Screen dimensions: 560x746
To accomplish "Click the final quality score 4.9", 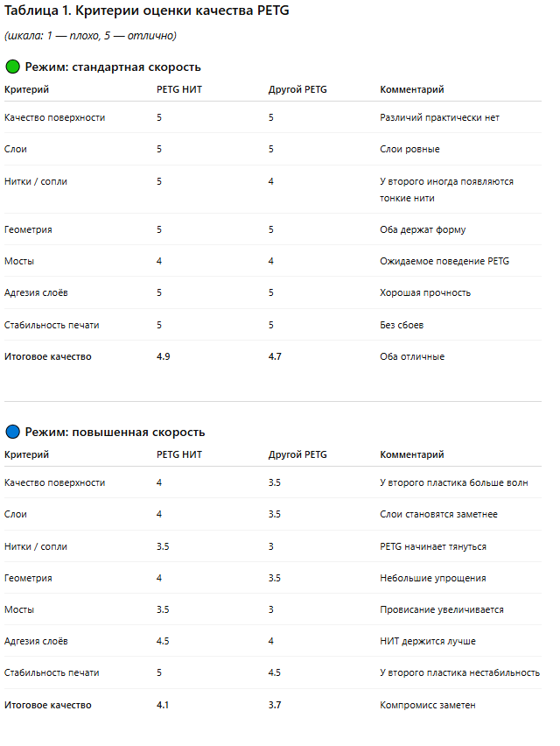I will coord(164,356).
